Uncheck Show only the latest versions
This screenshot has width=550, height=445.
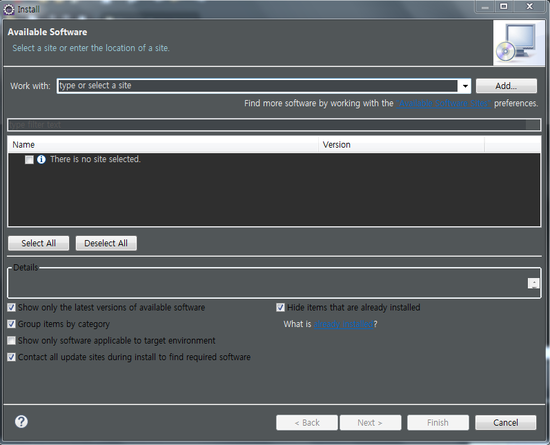point(11,308)
